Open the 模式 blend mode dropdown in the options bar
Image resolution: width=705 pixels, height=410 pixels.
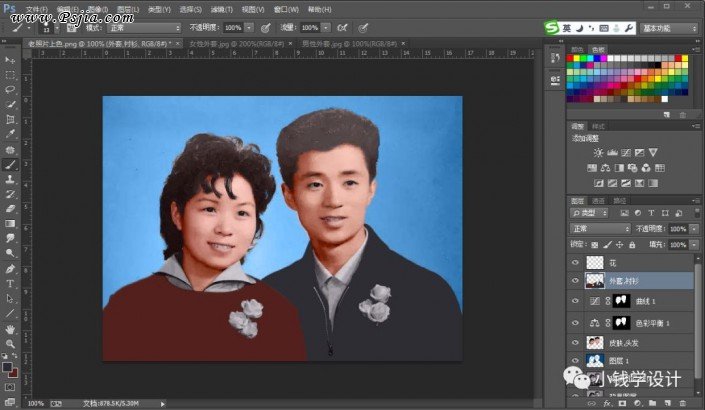[144, 28]
